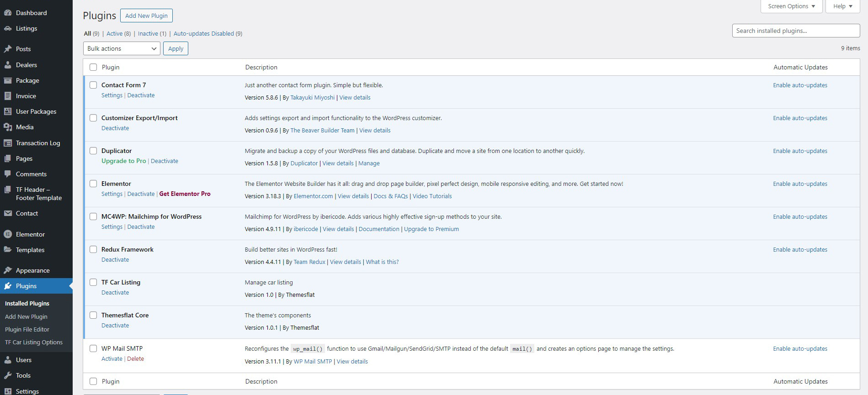Open Contact Form 7 Settings link
The width and height of the screenshot is (868, 395).
tap(112, 95)
